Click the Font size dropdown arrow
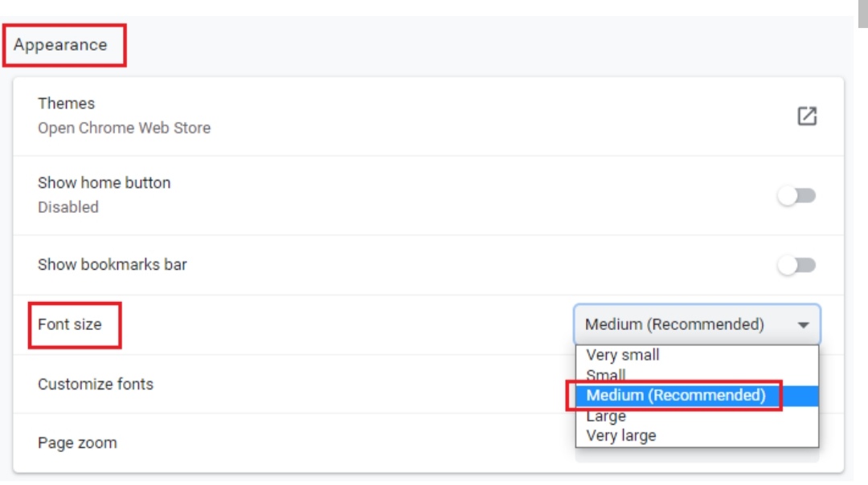The image size is (868, 485). coord(803,325)
